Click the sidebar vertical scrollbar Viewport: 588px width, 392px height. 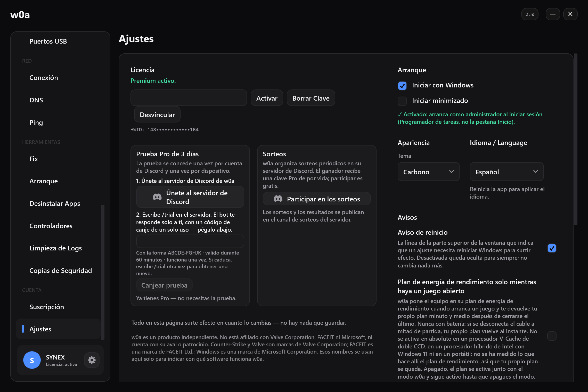click(102, 272)
